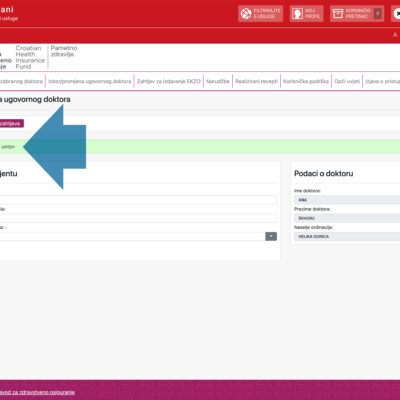400x400 pixels.
Task: Open the Moj profil head icon
Action: pyautogui.click(x=297, y=14)
